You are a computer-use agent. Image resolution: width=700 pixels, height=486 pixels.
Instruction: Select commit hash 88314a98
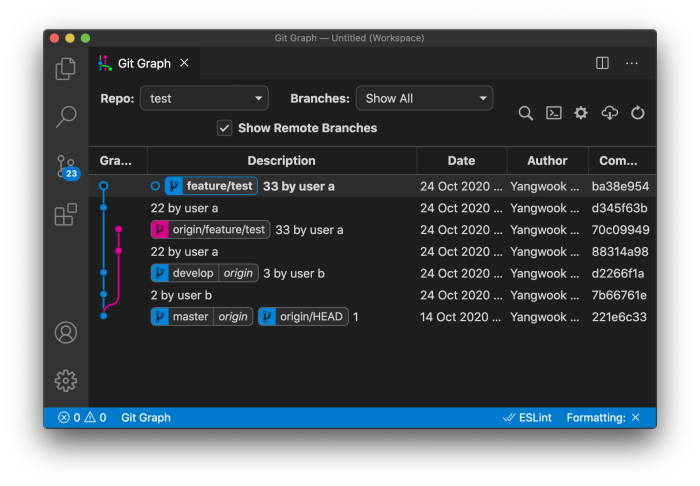coord(620,252)
